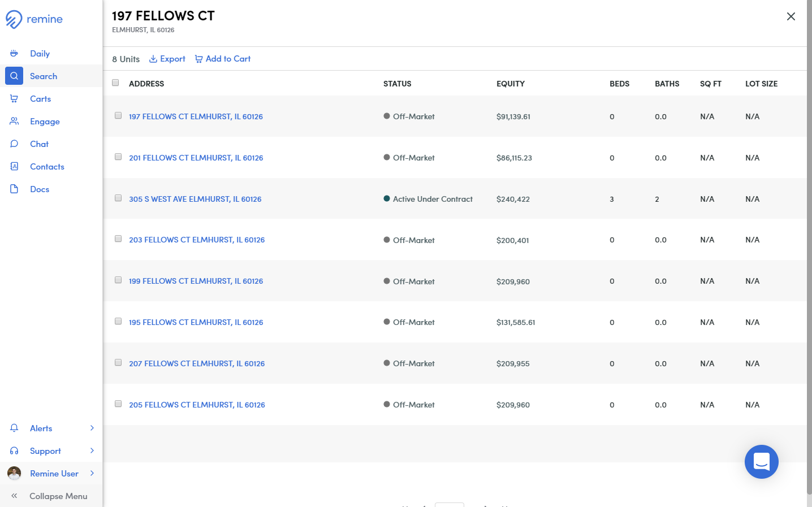Image resolution: width=812 pixels, height=507 pixels.
Task: Click the BEDS column header
Action: [x=619, y=84]
